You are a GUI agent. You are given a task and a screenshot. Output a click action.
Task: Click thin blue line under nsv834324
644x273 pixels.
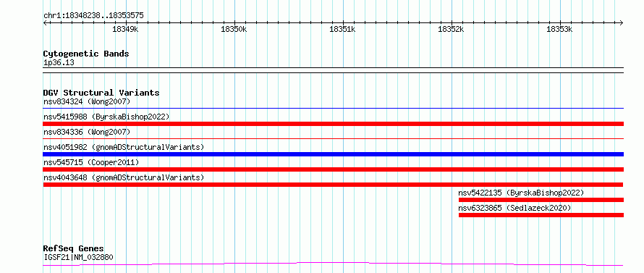click(333, 109)
